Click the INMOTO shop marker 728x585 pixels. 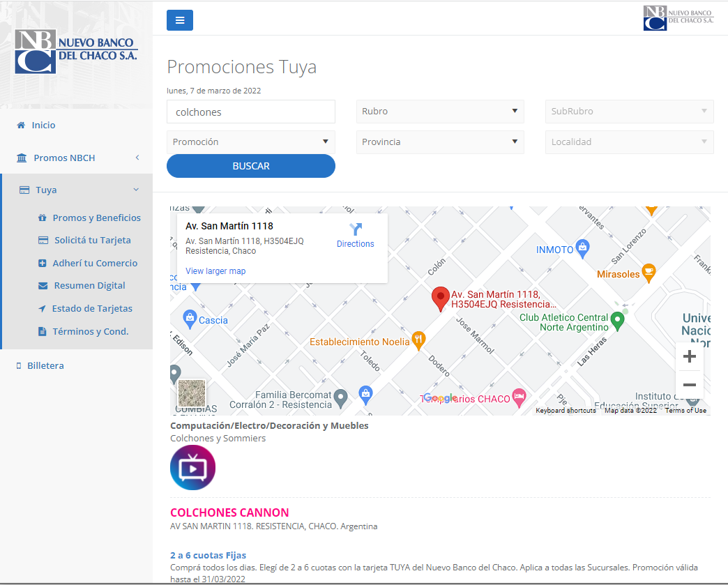(x=582, y=248)
